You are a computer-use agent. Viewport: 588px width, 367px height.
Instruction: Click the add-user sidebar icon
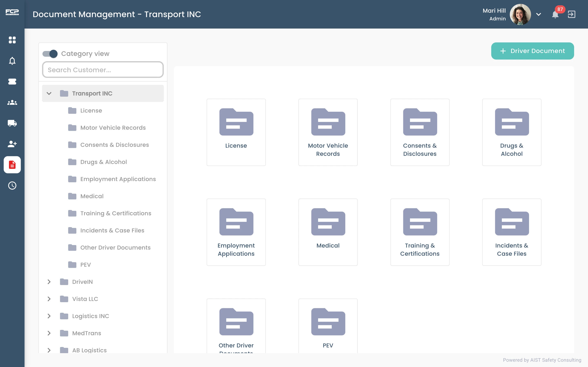coord(12,144)
